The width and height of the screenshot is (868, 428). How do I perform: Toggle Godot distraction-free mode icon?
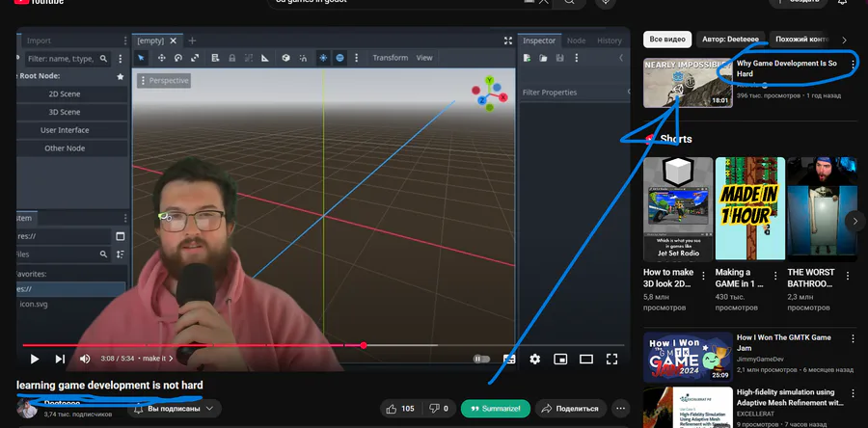[x=508, y=40]
